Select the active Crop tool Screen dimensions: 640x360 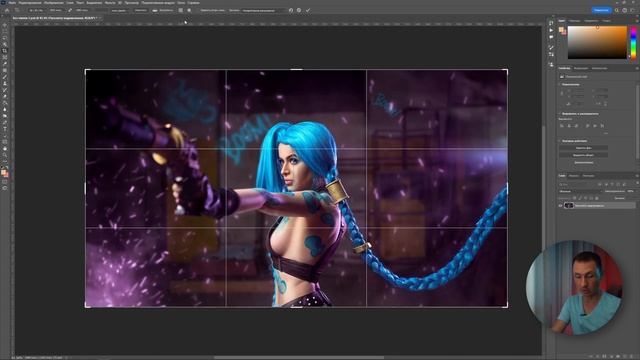tap(4, 51)
